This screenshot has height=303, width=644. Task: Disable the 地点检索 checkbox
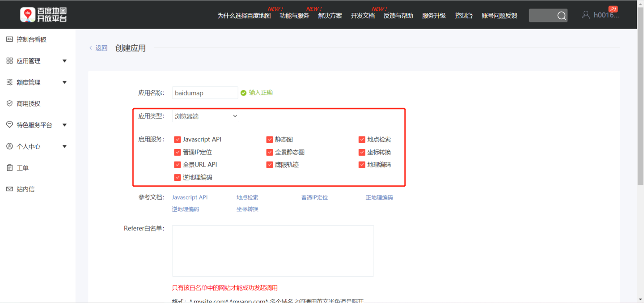pyautogui.click(x=362, y=140)
